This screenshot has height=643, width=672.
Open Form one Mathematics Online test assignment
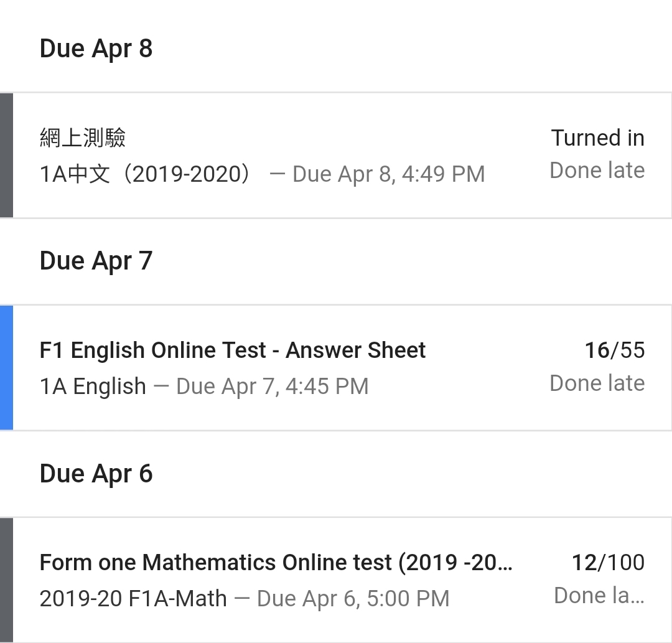[x=276, y=563]
